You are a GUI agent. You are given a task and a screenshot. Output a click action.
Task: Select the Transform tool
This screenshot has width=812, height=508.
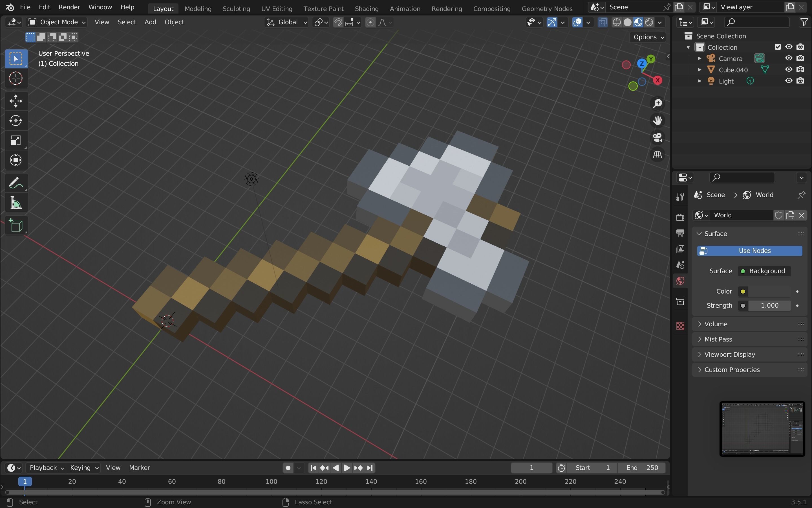click(x=16, y=160)
